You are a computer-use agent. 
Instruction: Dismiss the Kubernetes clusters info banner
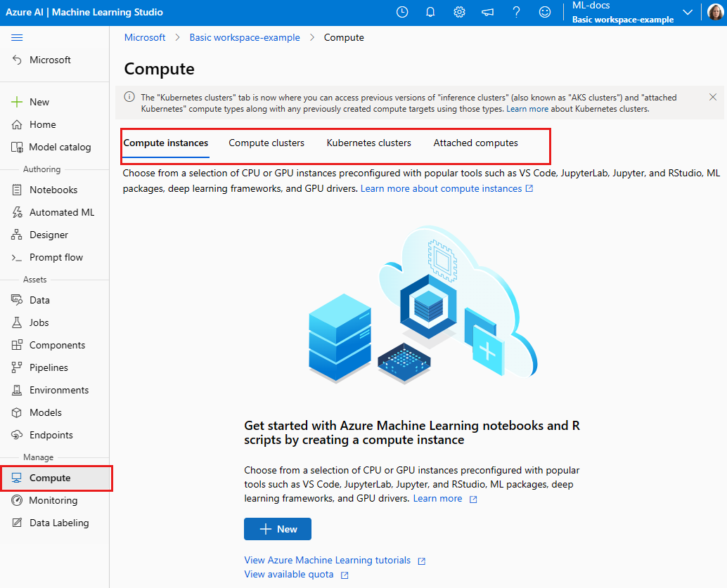(713, 97)
